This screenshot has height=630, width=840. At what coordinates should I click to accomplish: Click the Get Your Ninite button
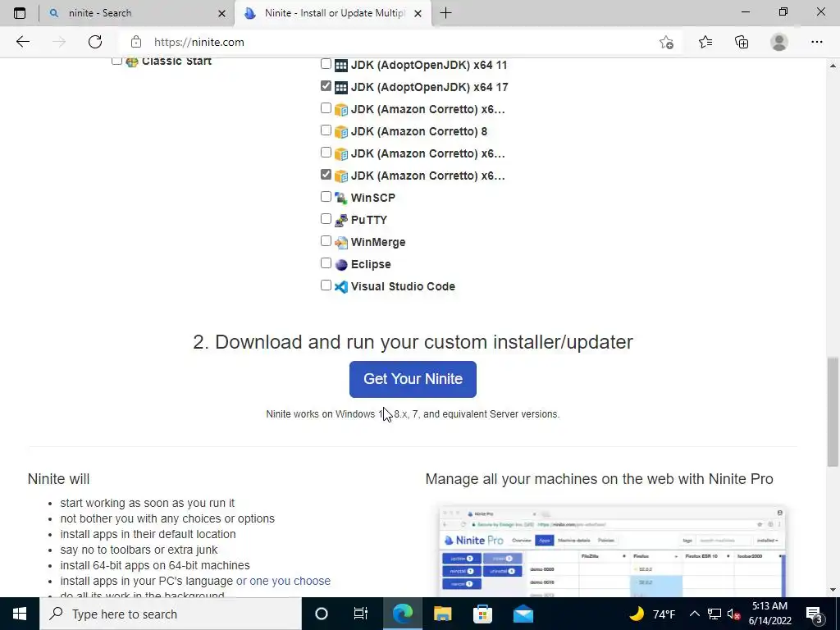pos(413,379)
